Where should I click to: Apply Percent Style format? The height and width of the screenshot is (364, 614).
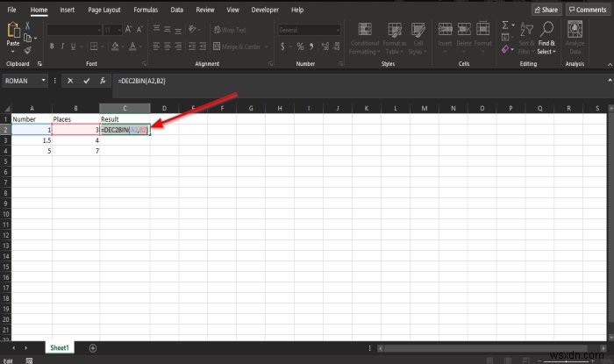[x=300, y=46]
